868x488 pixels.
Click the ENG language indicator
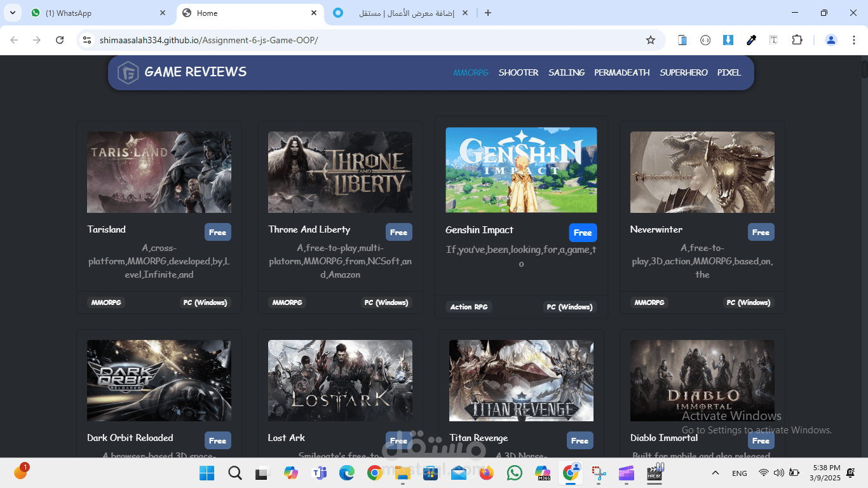coord(740,473)
